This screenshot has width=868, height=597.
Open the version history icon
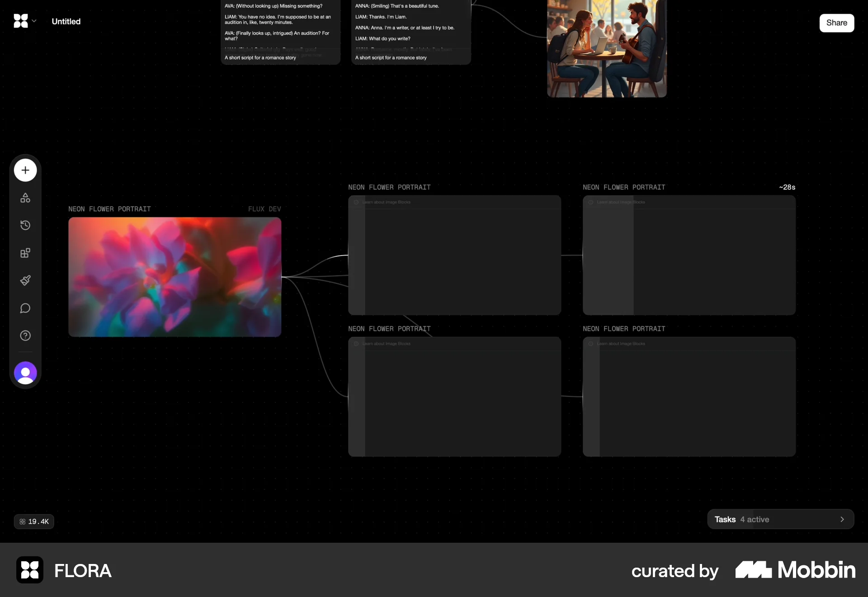[x=25, y=225]
